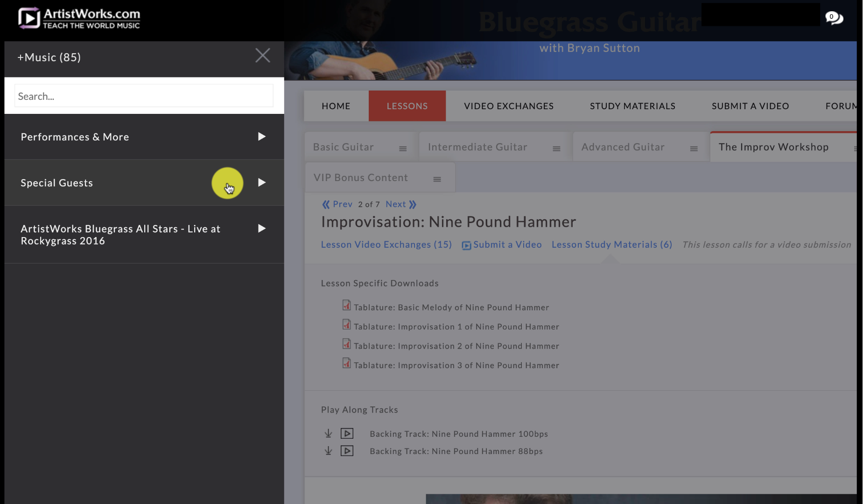Open Tablature: Improvisation 1 of Nine Pound Hammer
Image resolution: width=863 pixels, height=504 pixels.
tap(456, 327)
